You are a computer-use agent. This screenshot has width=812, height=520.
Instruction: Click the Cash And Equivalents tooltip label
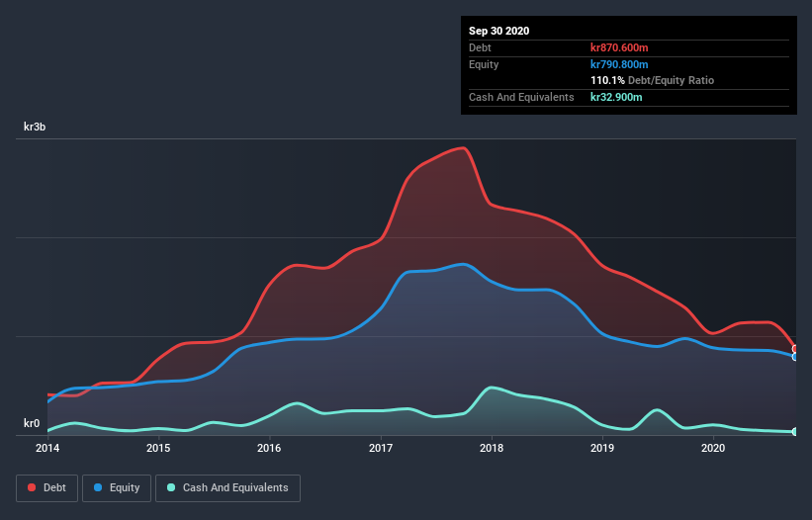(521, 97)
